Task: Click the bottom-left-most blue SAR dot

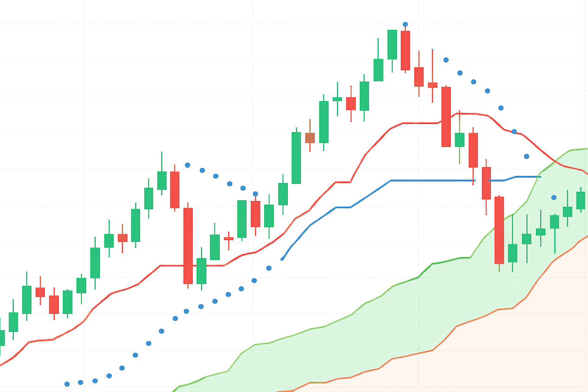Action: tap(67, 384)
